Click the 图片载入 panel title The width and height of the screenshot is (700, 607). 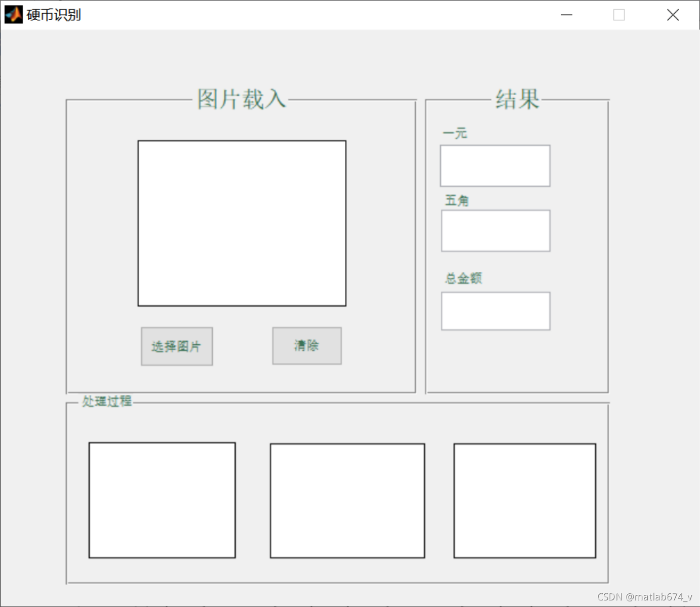pyautogui.click(x=242, y=99)
